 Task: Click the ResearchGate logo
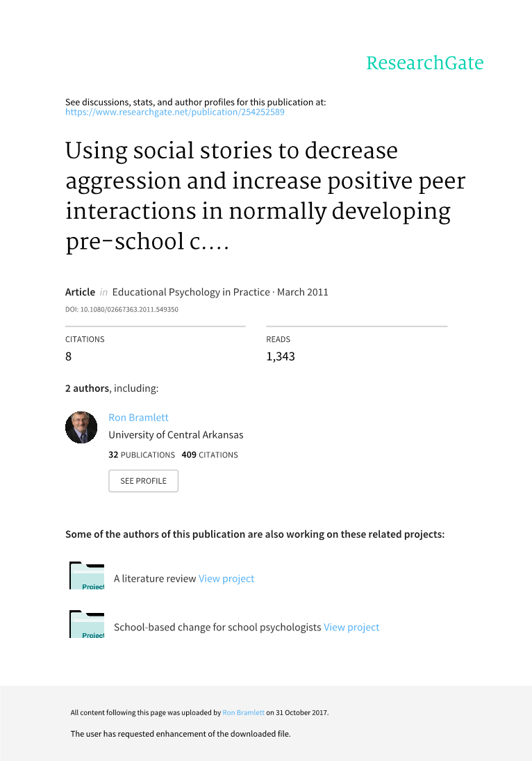coord(424,63)
